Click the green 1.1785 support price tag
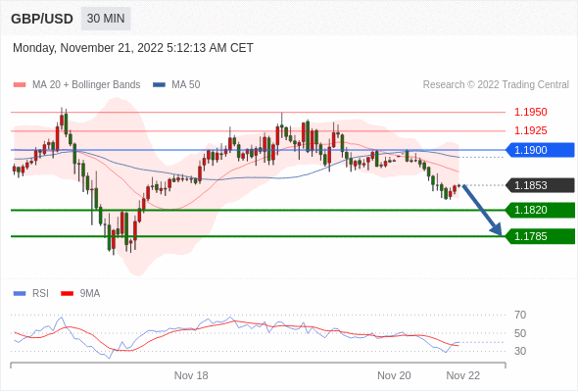 (x=540, y=236)
